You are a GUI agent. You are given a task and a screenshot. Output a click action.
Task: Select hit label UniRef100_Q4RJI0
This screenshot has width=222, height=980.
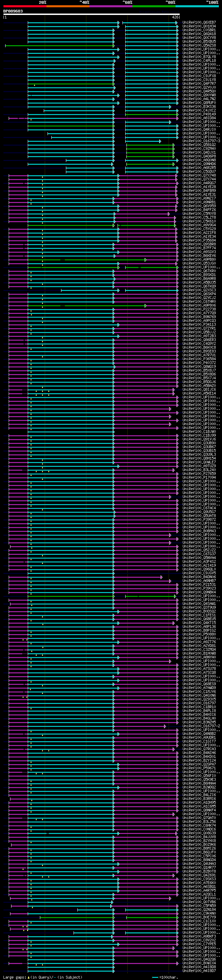point(199,130)
